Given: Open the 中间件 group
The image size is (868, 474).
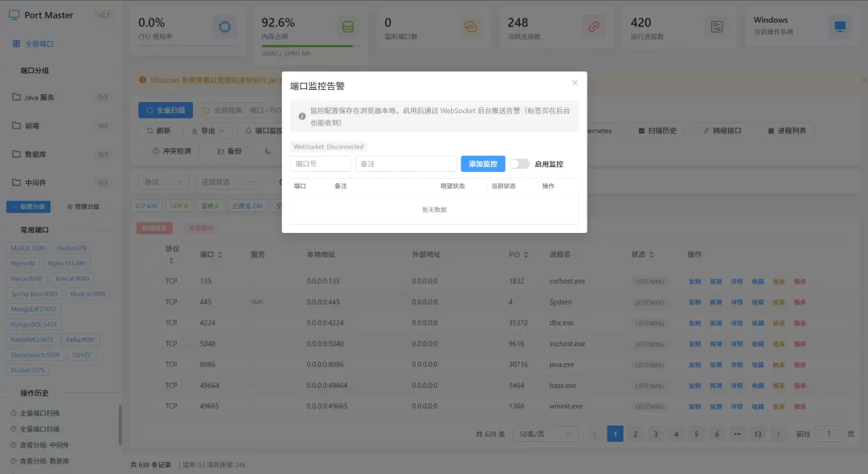Looking at the screenshot, I should (59, 182).
